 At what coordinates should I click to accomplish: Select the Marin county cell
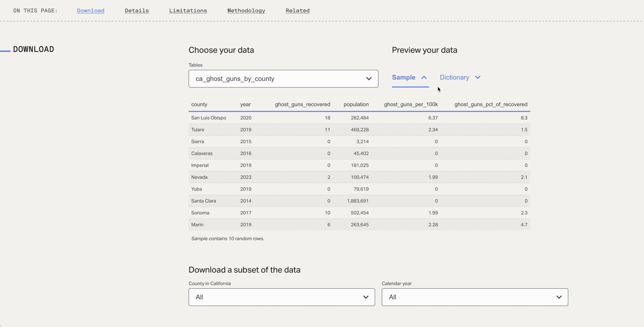[x=197, y=225]
